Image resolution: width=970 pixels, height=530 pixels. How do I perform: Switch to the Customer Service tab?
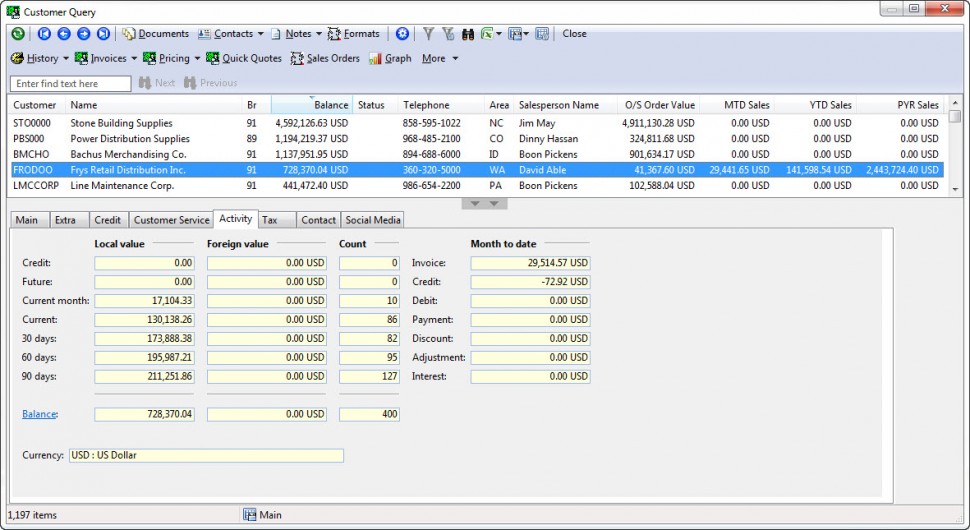(171, 220)
